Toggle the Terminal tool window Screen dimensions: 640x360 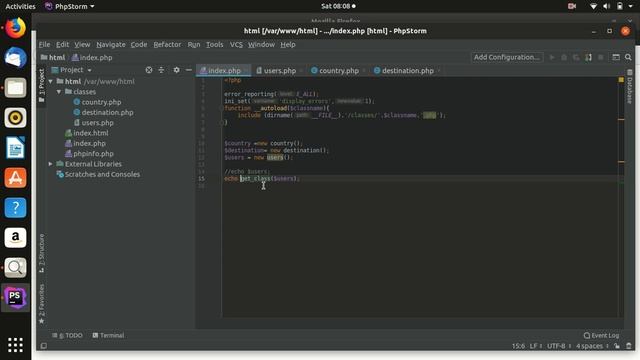108,336
